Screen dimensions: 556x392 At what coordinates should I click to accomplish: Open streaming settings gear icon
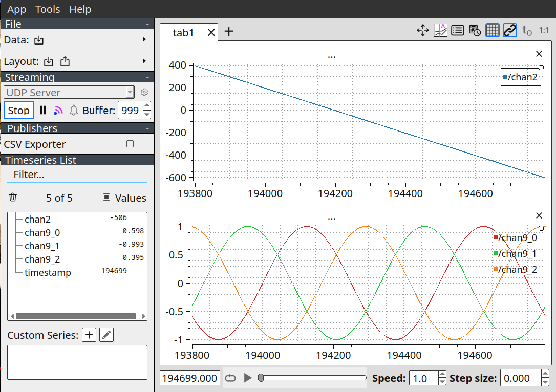[144, 92]
